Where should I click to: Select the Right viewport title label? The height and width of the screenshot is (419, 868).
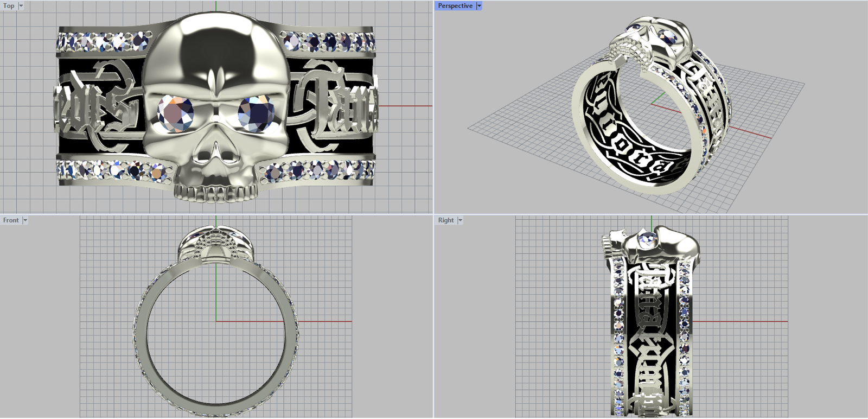[446, 220]
